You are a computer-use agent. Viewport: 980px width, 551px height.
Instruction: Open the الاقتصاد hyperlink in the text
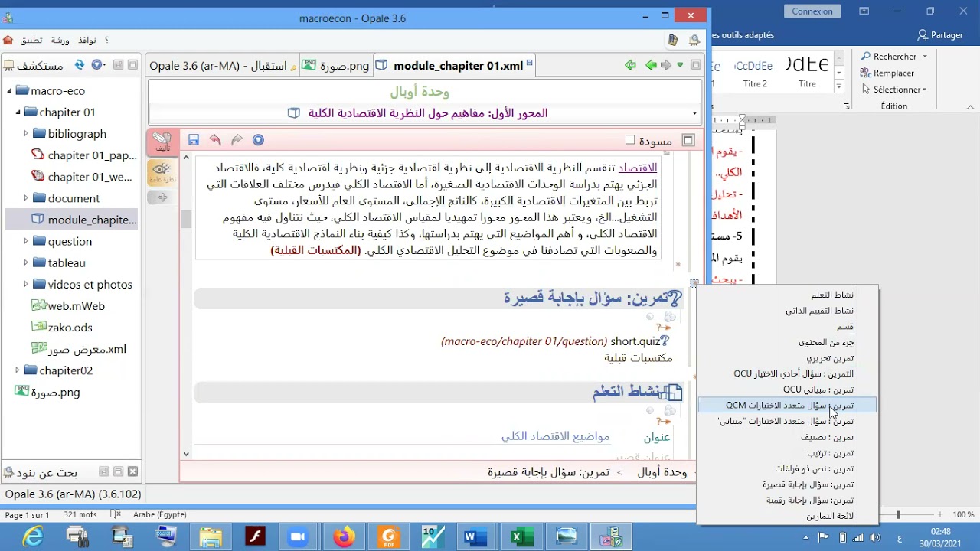pyautogui.click(x=638, y=168)
